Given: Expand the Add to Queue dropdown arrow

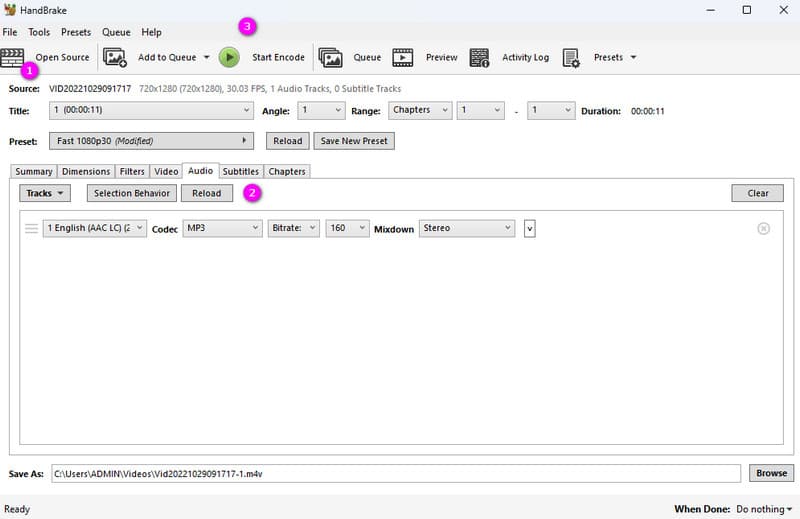Looking at the screenshot, I should pyautogui.click(x=206, y=57).
